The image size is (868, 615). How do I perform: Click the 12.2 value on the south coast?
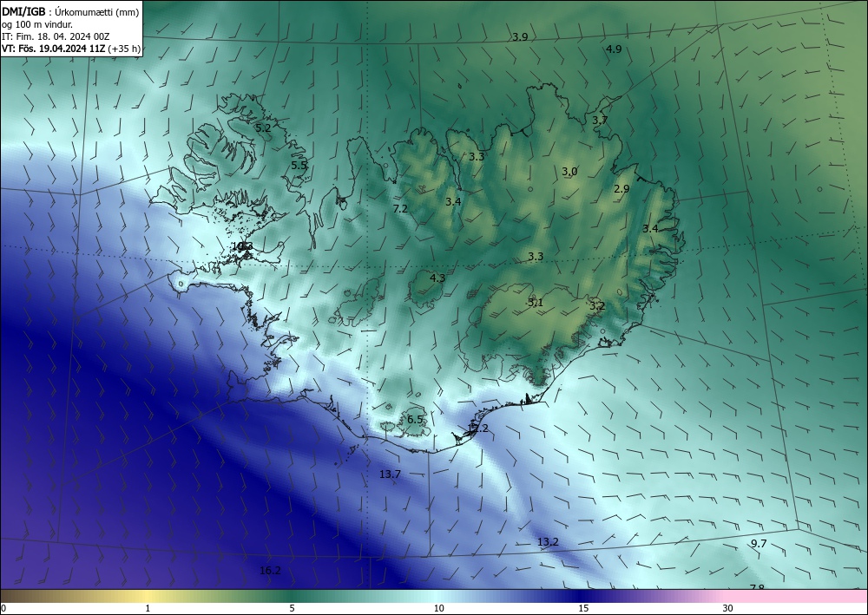click(x=477, y=428)
